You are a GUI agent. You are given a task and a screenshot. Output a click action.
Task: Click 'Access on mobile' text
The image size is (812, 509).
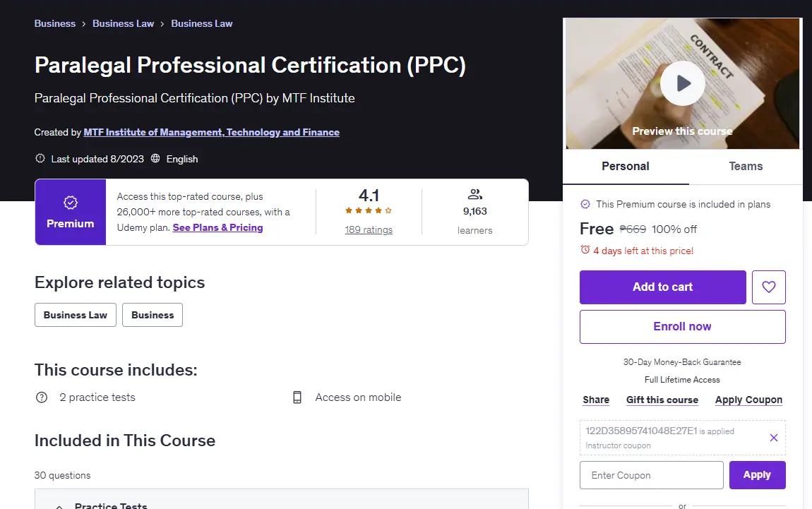coord(359,397)
